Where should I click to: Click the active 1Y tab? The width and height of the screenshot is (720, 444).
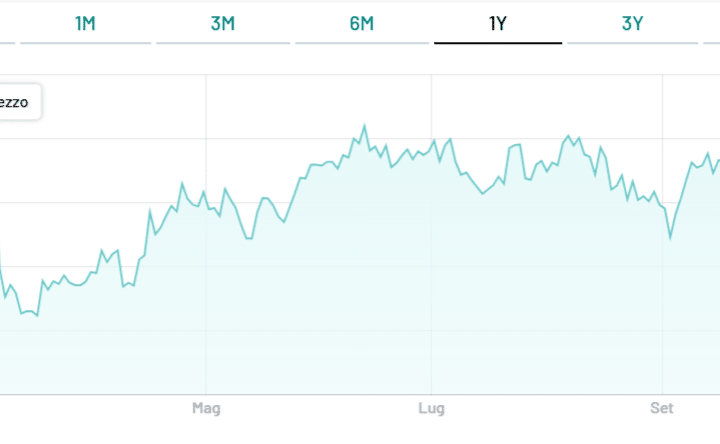click(498, 24)
